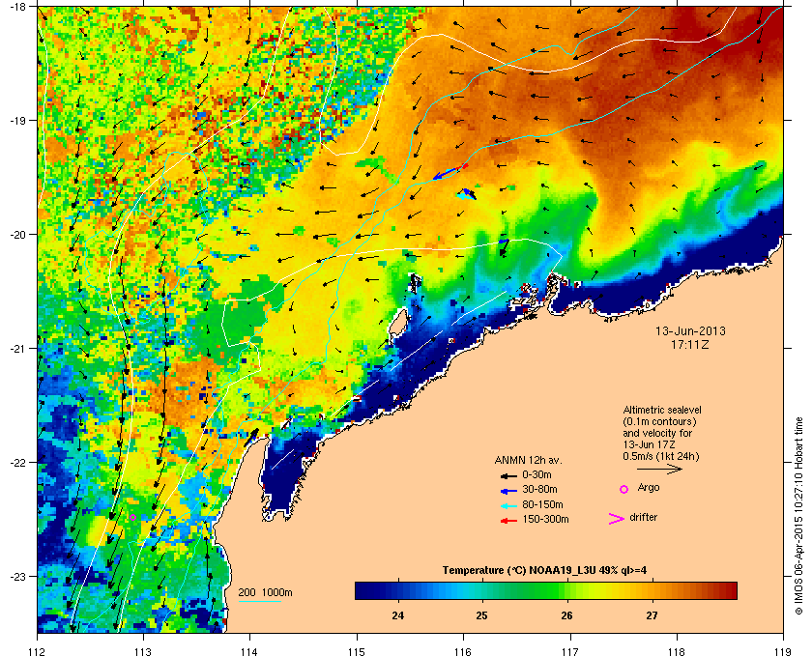Screen dimensions: 812x657
Task: Click the blue 30-80m legend arrow
Action: 508,491
